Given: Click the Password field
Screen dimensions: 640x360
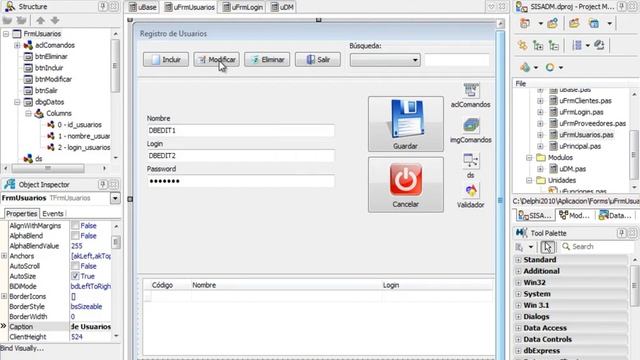Looking at the screenshot, I should tap(240, 181).
